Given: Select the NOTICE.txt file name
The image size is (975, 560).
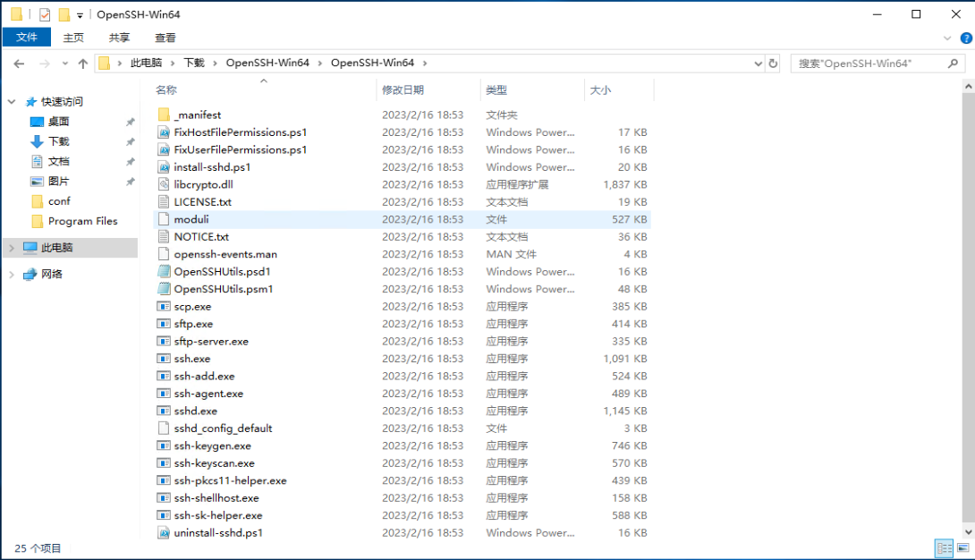Looking at the screenshot, I should tap(201, 237).
